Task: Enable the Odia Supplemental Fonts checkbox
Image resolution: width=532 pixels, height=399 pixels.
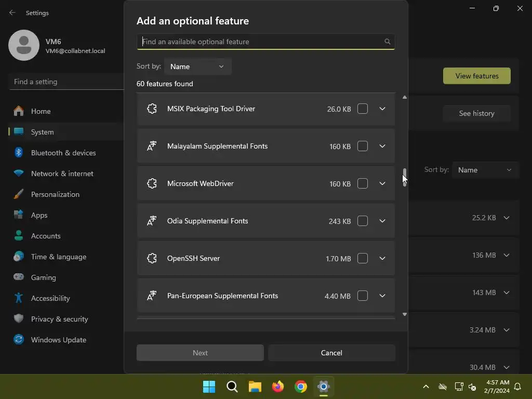Action: click(x=362, y=221)
